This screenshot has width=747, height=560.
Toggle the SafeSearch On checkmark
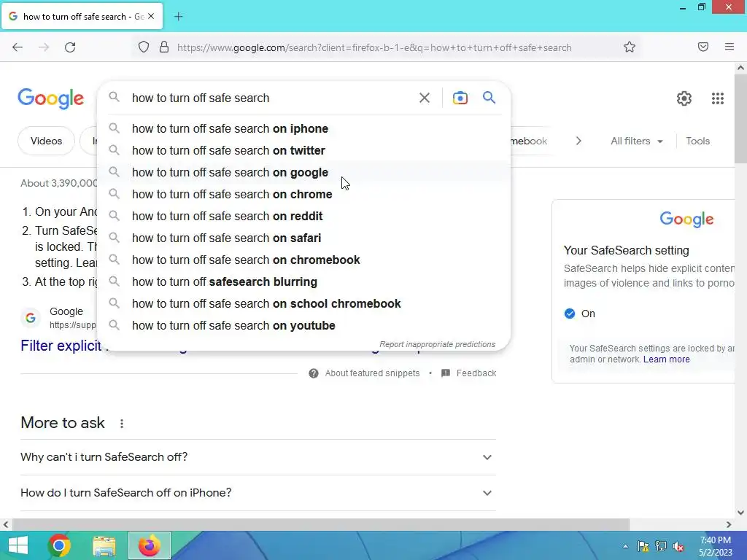(x=570, y=314)
